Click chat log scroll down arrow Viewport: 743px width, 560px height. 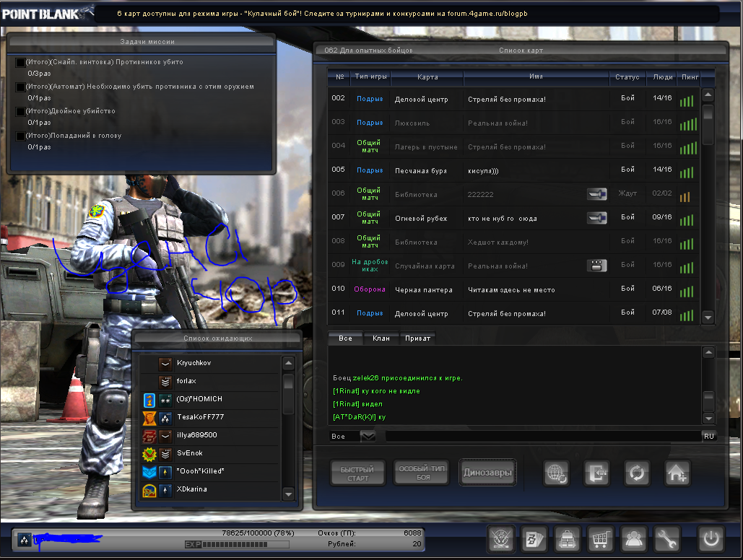[708, 418]
